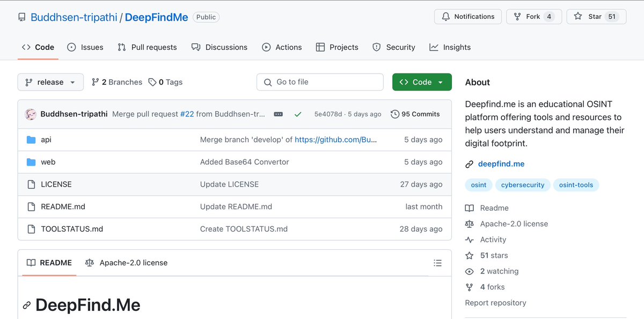This screenshot has height=319, width=644.
Task: Check the commit status green checkmark
Action: click(298, 114)
